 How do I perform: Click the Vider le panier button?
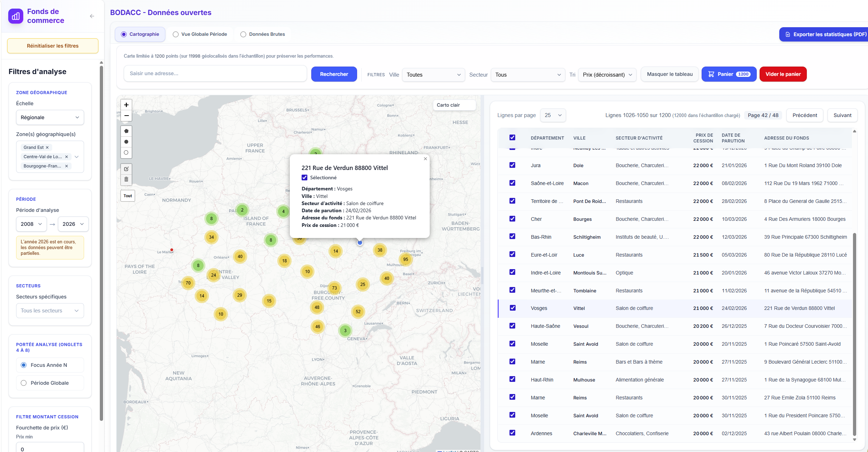(x=783, y=74)
